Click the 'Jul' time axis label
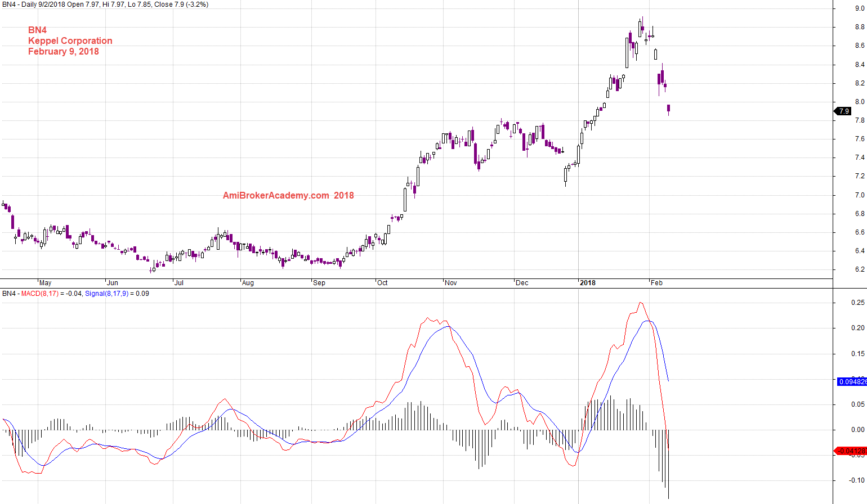The image size is (867, 504). [179, 283]
